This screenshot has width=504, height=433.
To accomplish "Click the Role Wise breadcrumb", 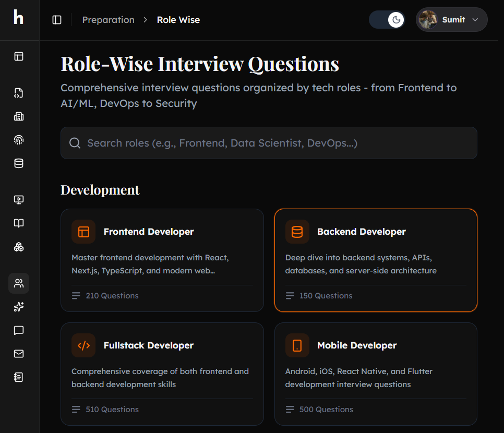I will tap(178, 20).
